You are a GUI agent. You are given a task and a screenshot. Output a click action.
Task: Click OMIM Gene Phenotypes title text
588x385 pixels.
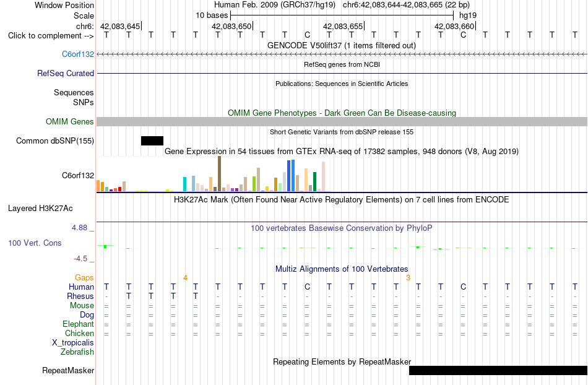click(x=342, y=113)
